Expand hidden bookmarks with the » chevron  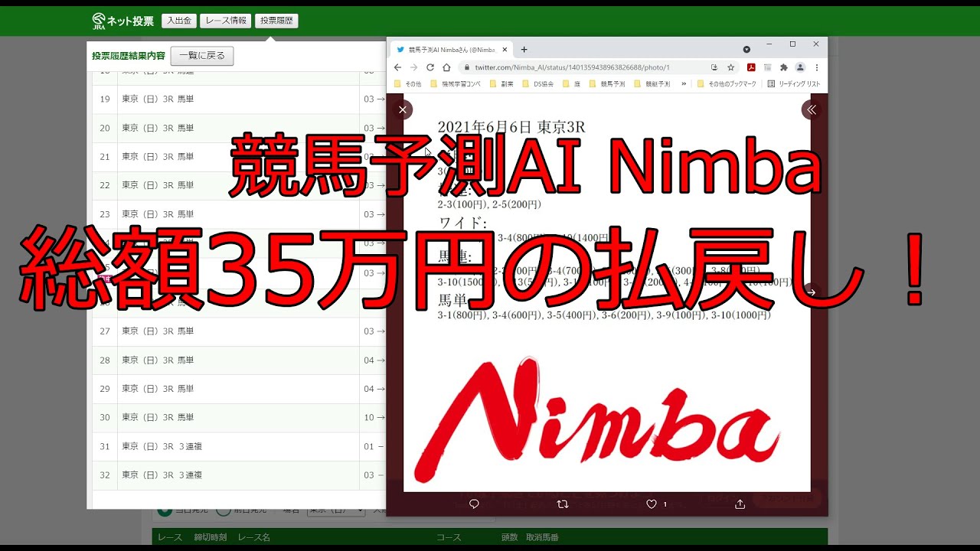pyautogui.click(x=684, y=83)
